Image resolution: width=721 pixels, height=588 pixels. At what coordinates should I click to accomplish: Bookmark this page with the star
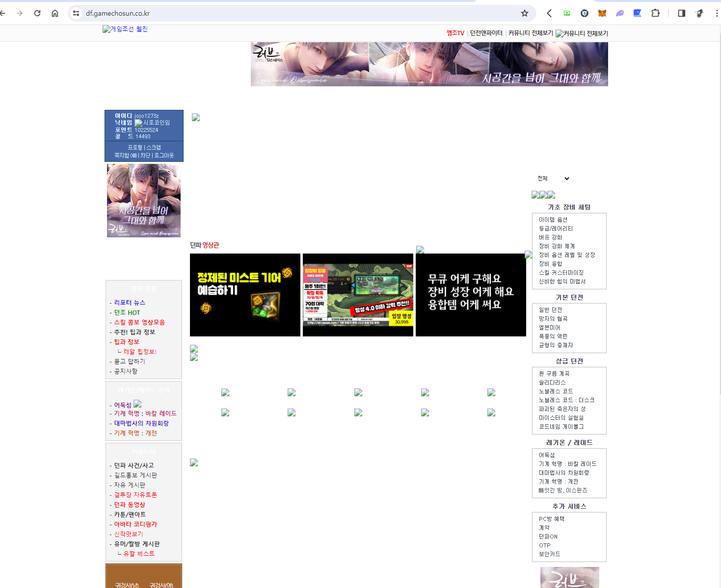pos(524,13)
